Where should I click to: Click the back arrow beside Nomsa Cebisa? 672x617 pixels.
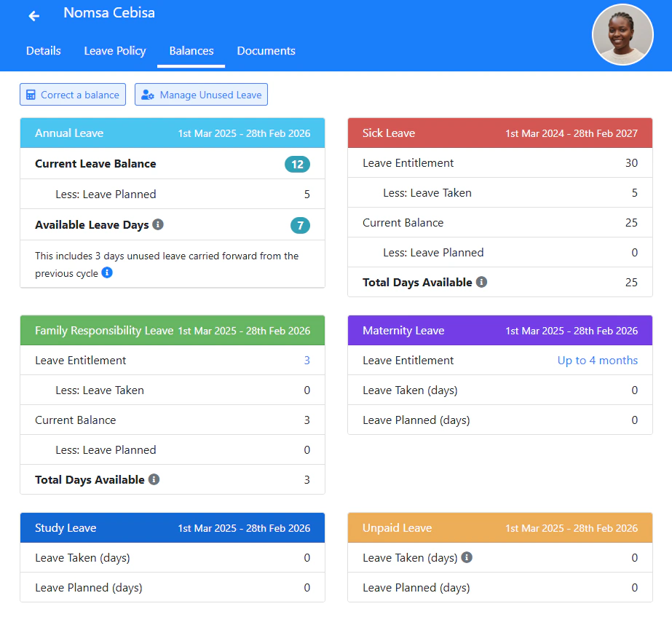pos(33,15)
